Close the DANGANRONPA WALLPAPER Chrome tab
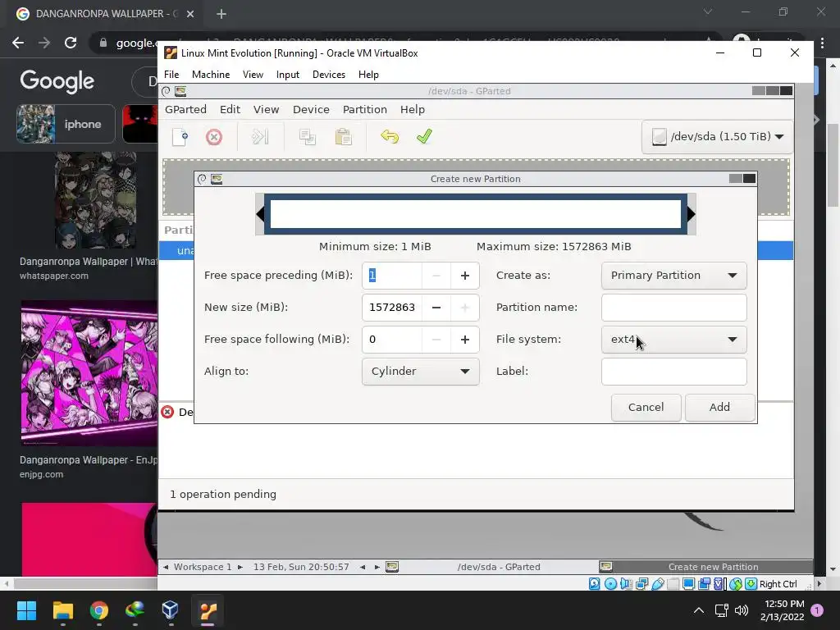Screen dimensions: 840x630 tap(190, 14)
